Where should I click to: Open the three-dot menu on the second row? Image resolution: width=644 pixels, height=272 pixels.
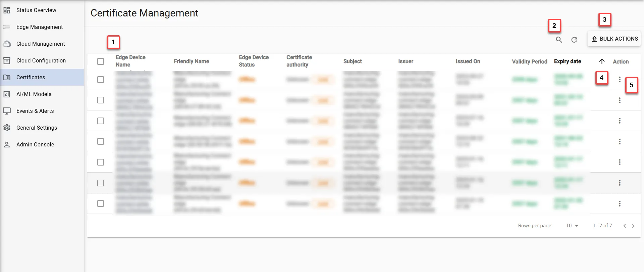tap(620, 100)
